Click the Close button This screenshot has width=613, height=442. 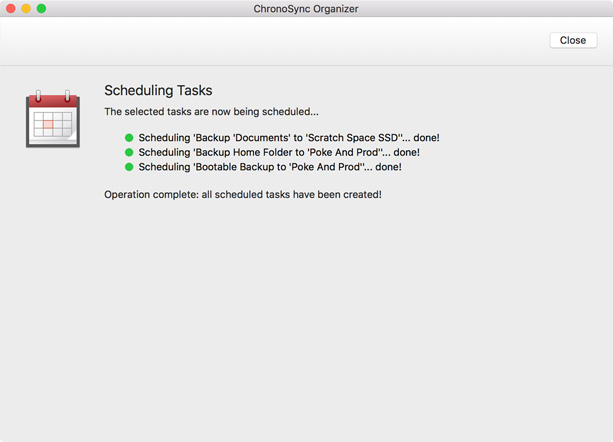click(x=573, y=40)
